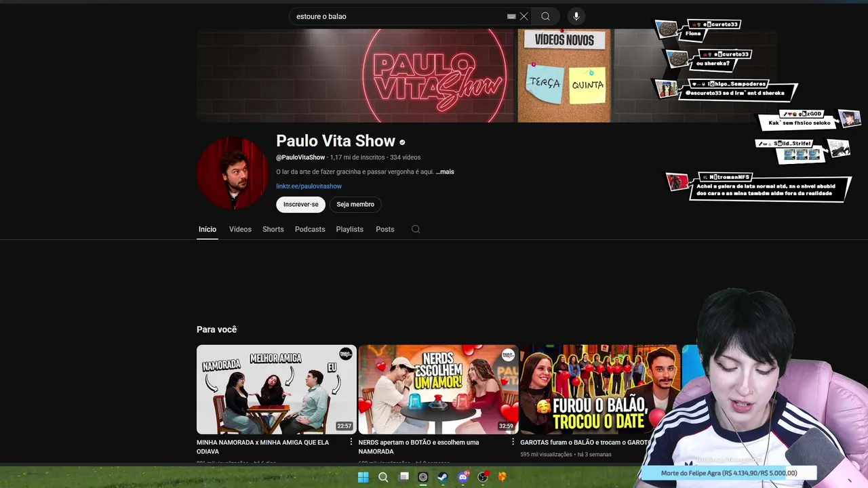Click the verified badge next to channel name
Image resolution: width=868 pixels, height=488 pixels.
click(x=402, y=142)
